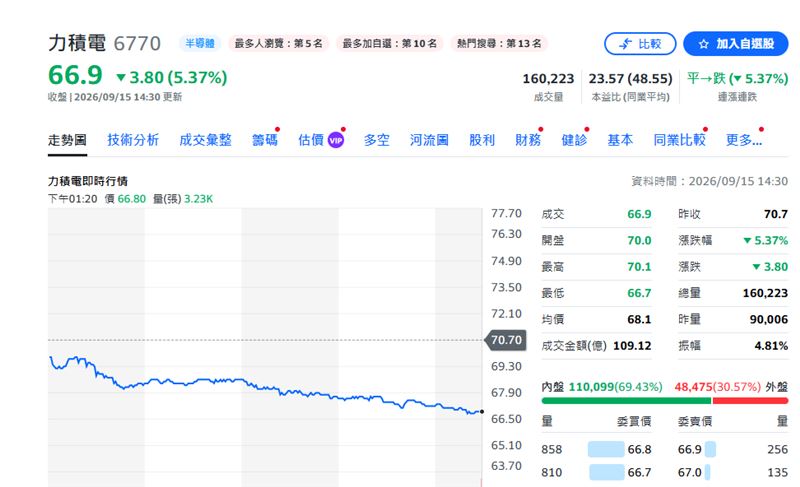
Task: Click the 23.57 (48.55) 本益比 value
Action: 630,79
